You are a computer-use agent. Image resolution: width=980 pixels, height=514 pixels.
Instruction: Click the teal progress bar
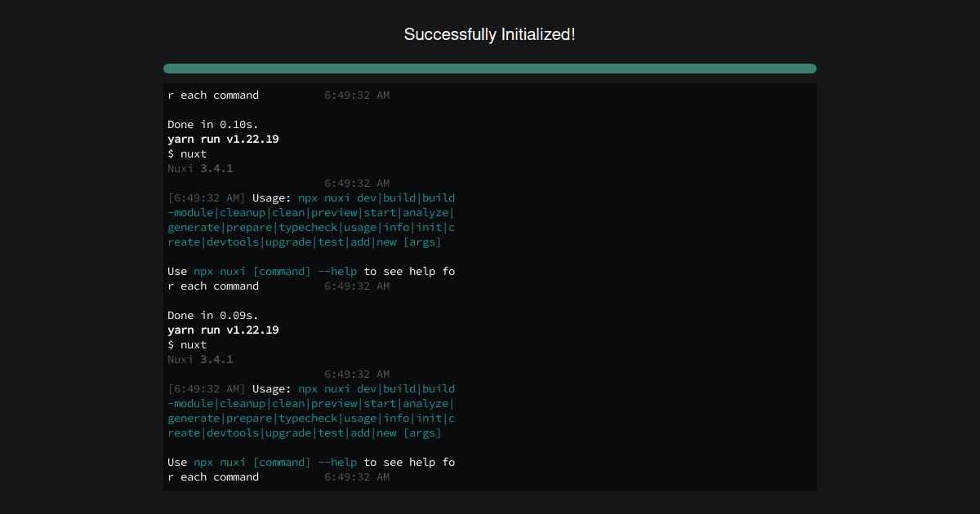pos(490,69)
